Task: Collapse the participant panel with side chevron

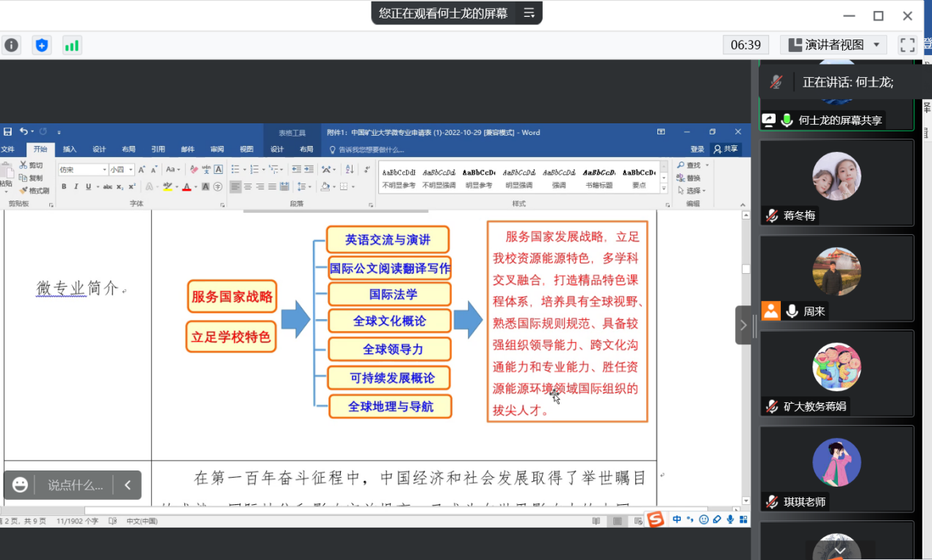Action: pyautogui.click(x=743, y=325)
